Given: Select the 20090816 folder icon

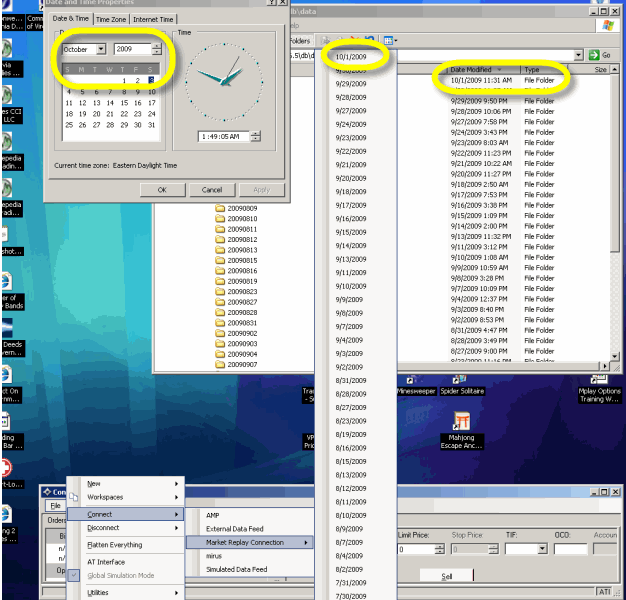Looking at the screenshot, I should point(220,270).
